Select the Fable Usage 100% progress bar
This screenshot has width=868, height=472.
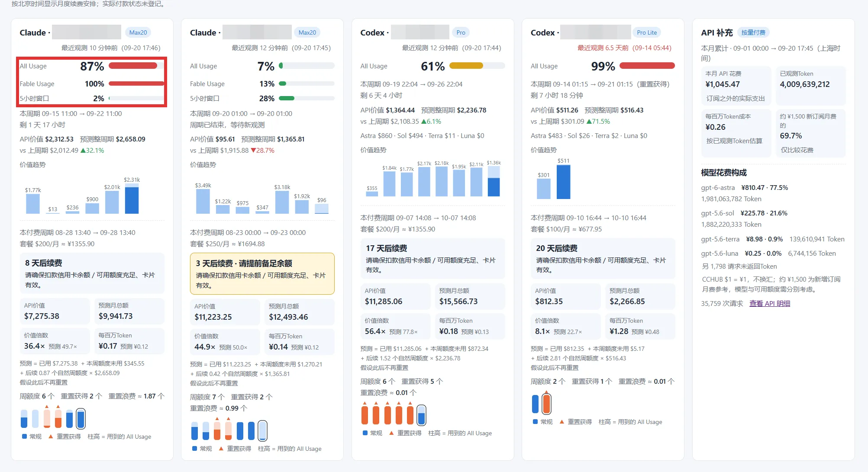(136, 83)
